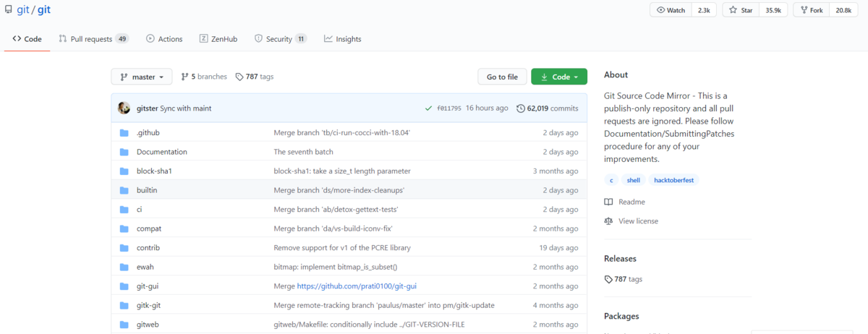Star the repository
The image size is (868, 334).
741,10
